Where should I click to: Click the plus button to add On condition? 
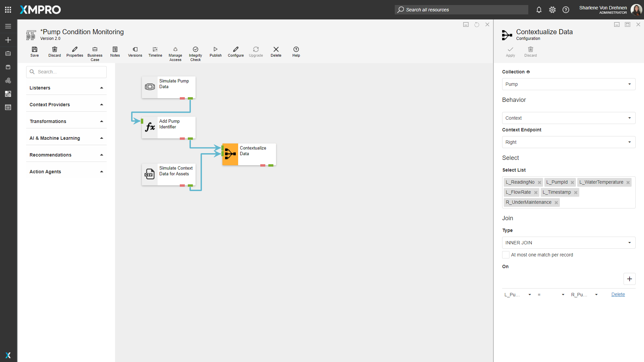pyautogui.click(x=629, y=279)
